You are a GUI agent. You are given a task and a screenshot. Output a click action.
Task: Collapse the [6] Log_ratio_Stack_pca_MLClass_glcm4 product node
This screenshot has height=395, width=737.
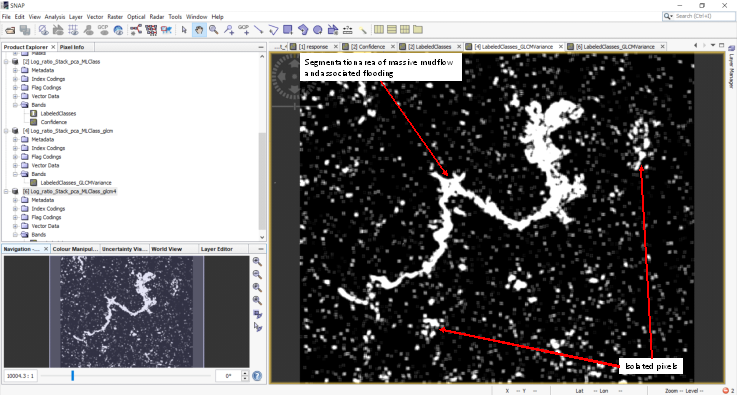pyautogui.click(x=7, y=191)
